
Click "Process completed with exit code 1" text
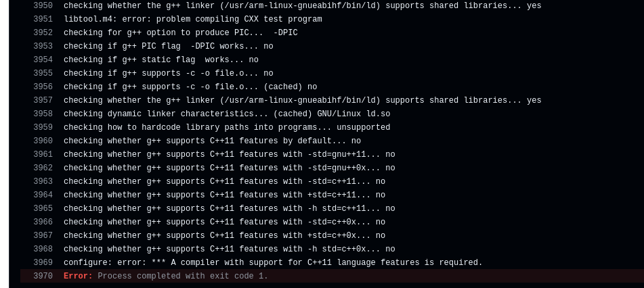coord(183,276)
